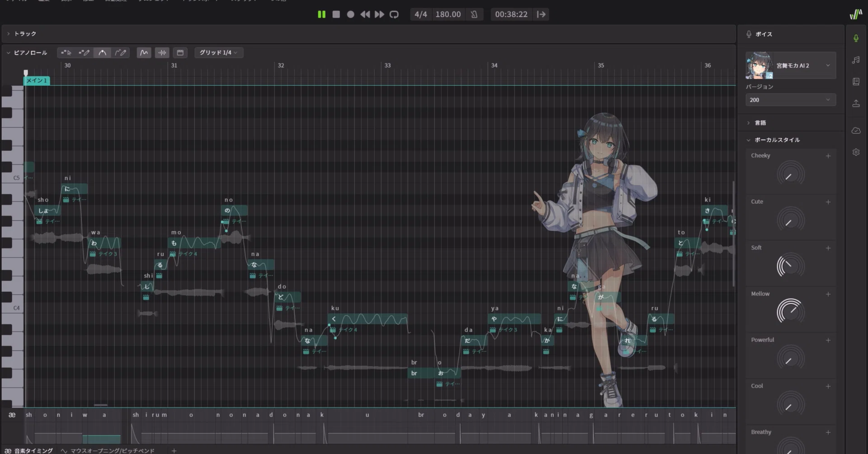The width and height of the screenshot is (868, 454).
Task: Open the Render export sidebar icon
Action: [856, 103]
